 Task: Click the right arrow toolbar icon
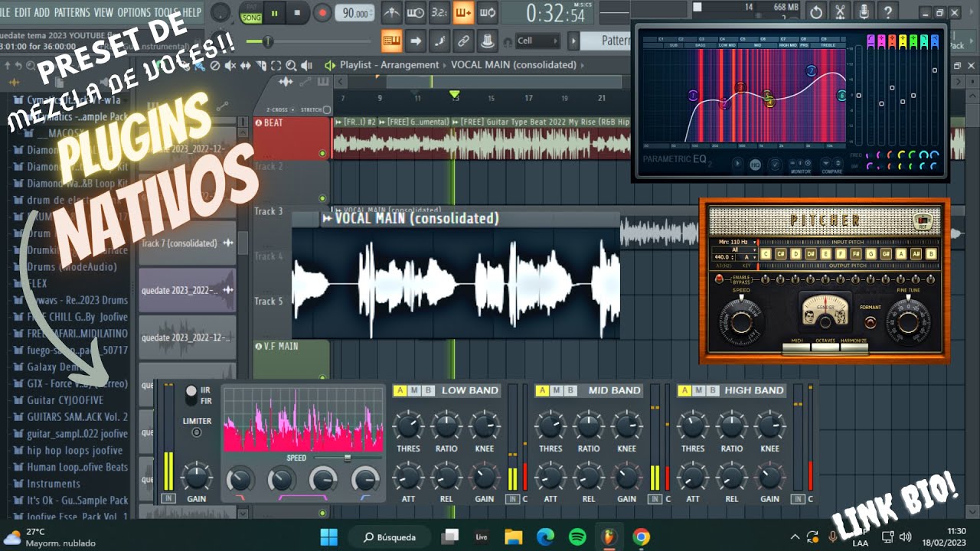pyautogui.click(x=415, y=41)
